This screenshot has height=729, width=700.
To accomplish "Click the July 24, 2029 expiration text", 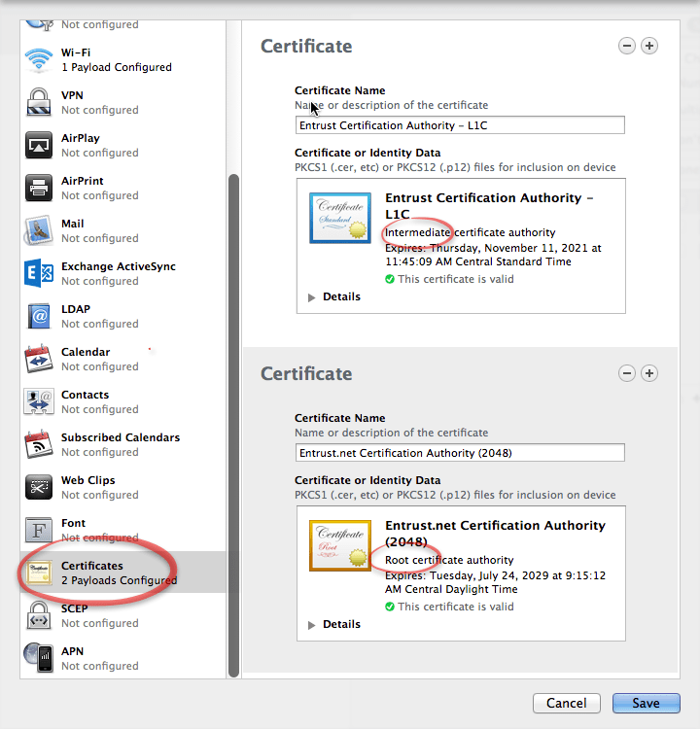I will coord(496,582).
